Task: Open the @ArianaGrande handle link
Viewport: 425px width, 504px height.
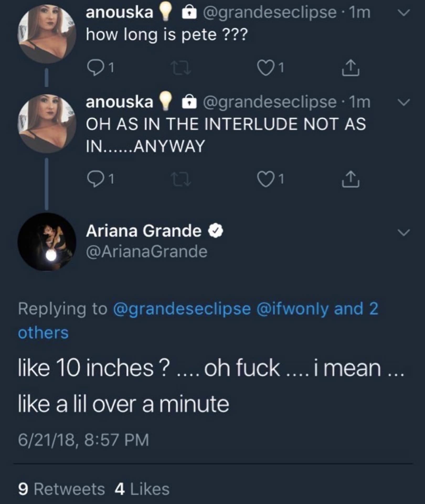Action: point(146,252)
